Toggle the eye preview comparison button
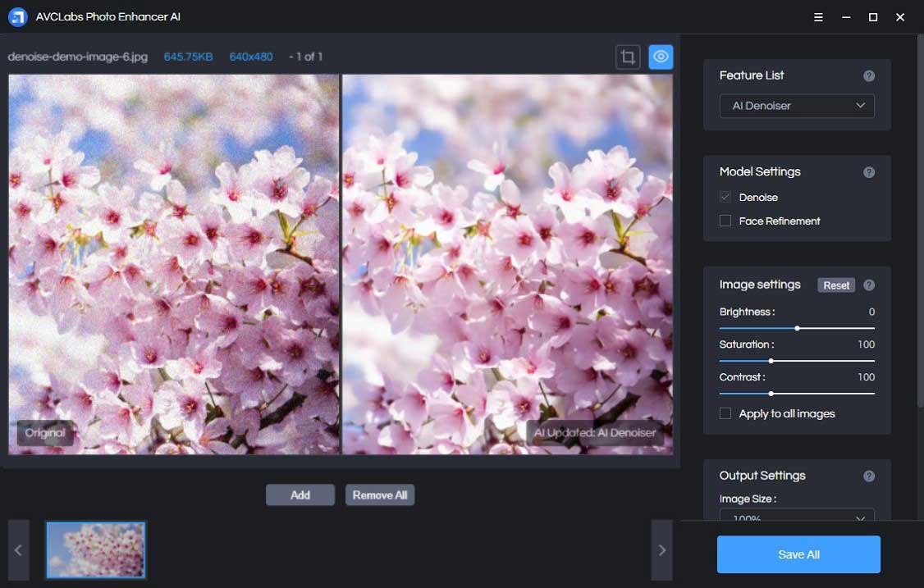The image size is (924, 588). coord(661,57)
